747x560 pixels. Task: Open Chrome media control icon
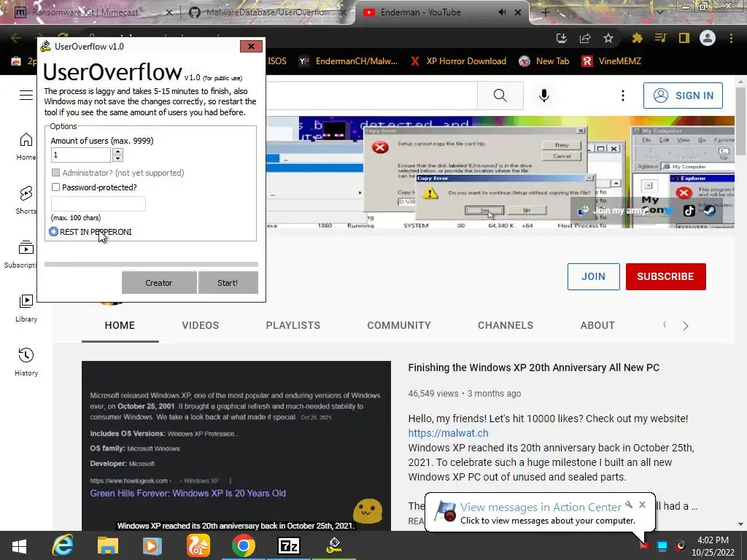[660, 38]
